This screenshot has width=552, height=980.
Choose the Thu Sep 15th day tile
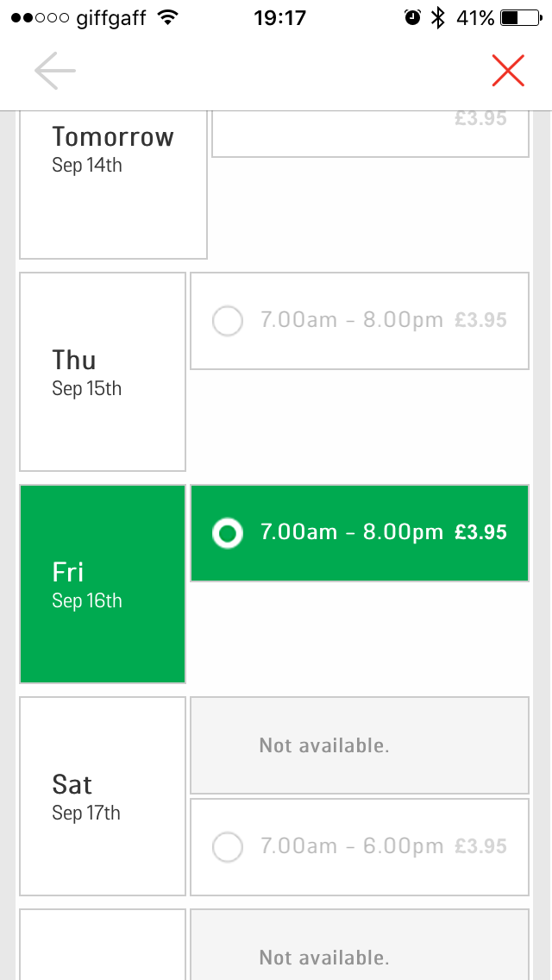point(103,372)
